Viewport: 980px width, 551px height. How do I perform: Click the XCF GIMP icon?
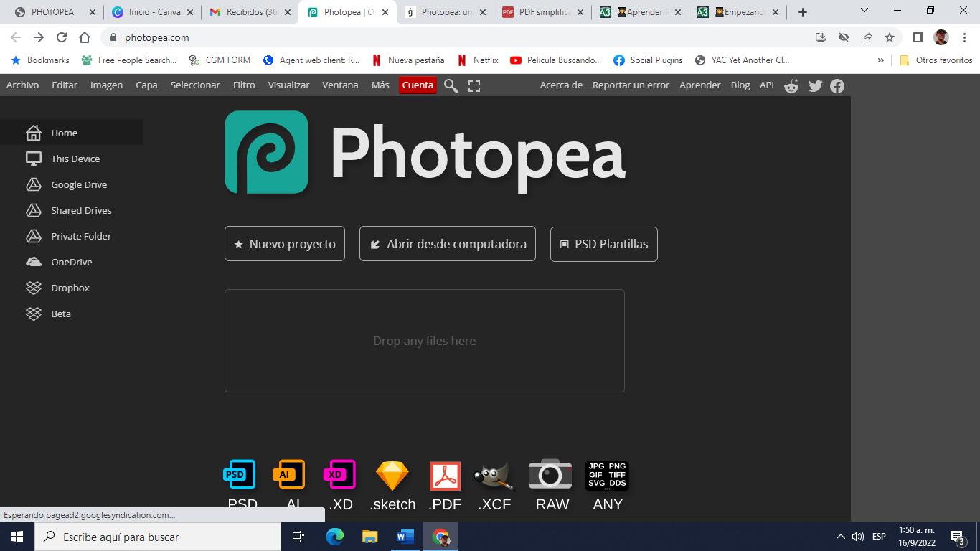pyautogui.click(x=494, y=475)
